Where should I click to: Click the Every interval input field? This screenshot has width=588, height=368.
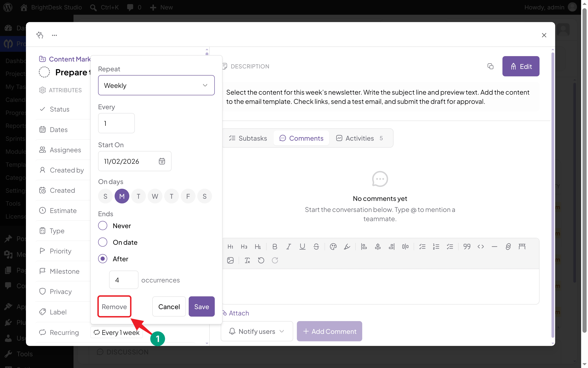tap(116, 123)
